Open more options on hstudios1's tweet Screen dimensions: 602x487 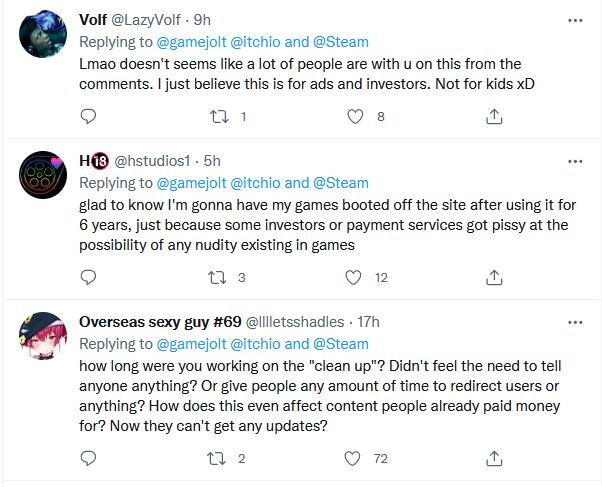pos(575,161)
